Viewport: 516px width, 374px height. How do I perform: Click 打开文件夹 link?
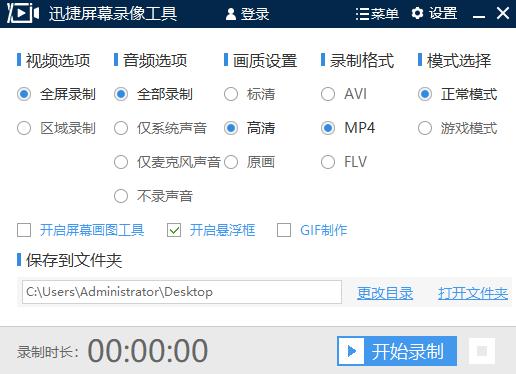pyautogui.click(x=473, y=293)
